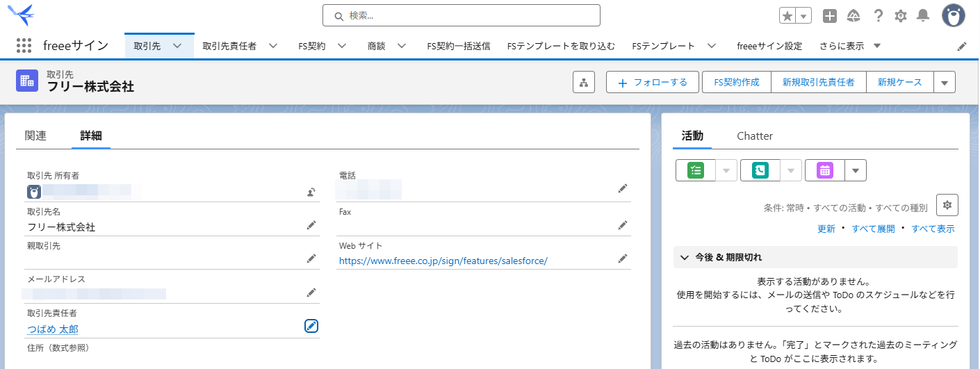Open the task button dropdown arrow
The height and width of the screenshot is (369, 980).
726,170
